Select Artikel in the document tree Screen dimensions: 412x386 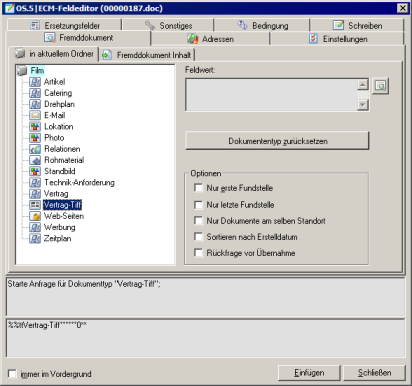coord(54,82)
